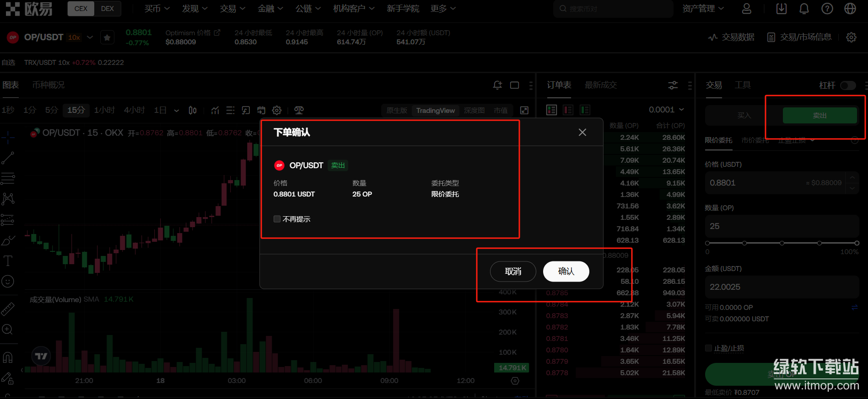Select the text annotation tool
Image resolution: width=868 pixels, height=399 pixels.
[x=8, y=261]
